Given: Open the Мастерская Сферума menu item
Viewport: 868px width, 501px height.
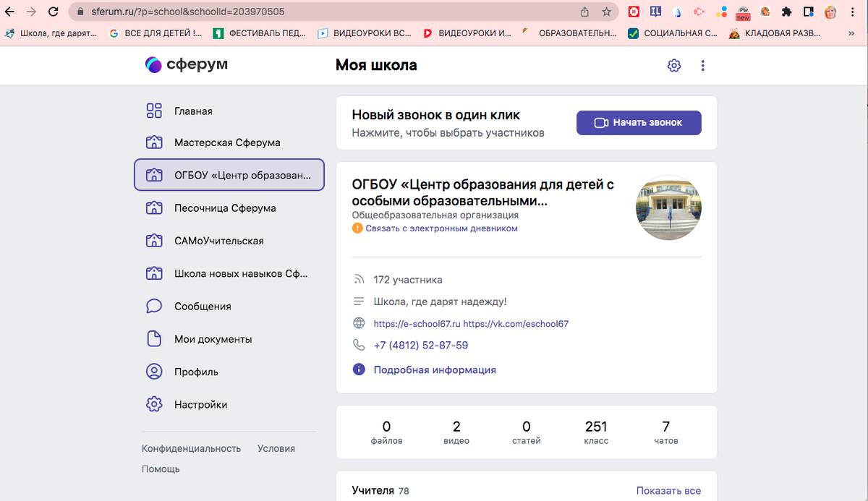Looking at the screenshot, I should coord(229,142).
